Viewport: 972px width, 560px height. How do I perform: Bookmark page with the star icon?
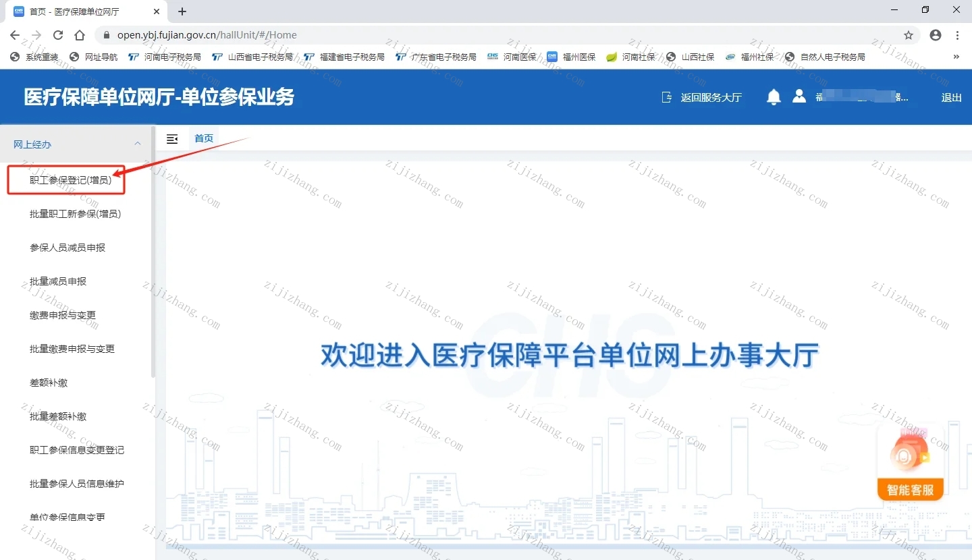pyautogui.click(x=909, y=35)
